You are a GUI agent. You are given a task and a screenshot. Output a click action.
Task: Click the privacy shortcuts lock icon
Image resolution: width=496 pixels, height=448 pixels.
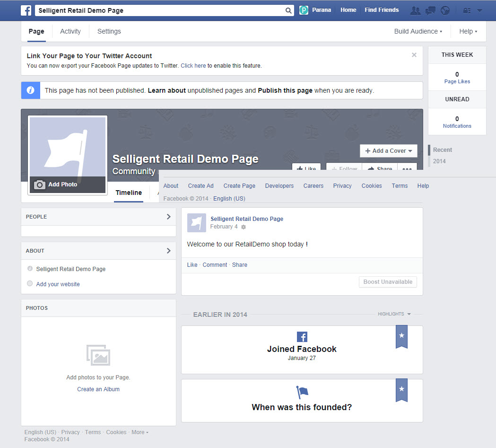[467, 10]
